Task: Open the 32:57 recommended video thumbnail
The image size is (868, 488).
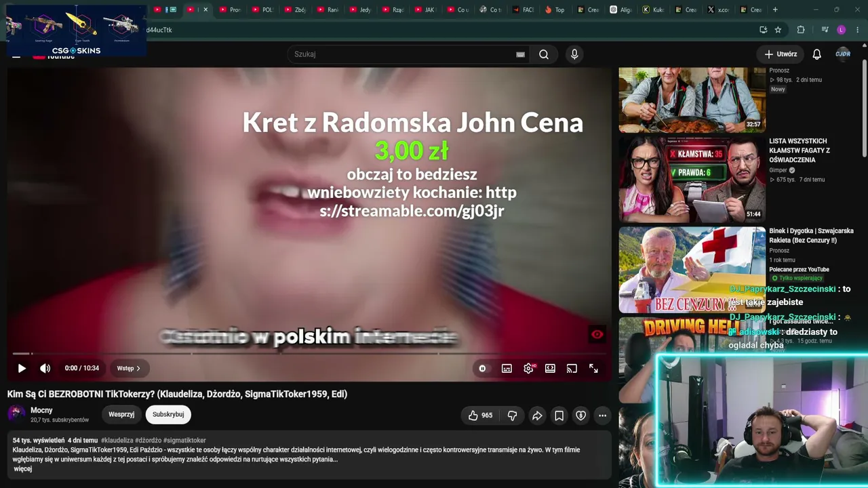Action: point(692,100)
